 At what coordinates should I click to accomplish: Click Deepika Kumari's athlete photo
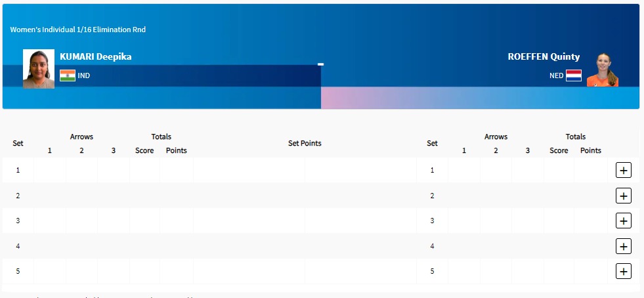tap(39, 69)
